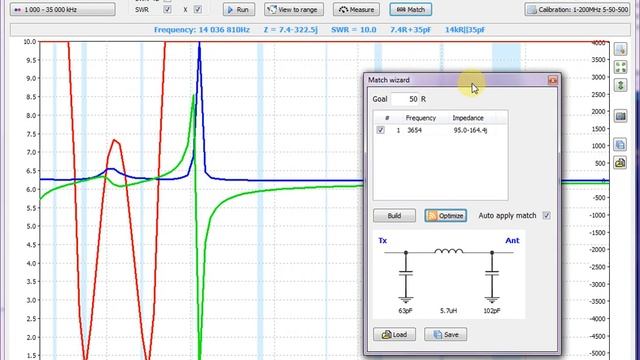Click the Match toolbar button
This screenshot has height=360, width=640.
click(411, 9)
